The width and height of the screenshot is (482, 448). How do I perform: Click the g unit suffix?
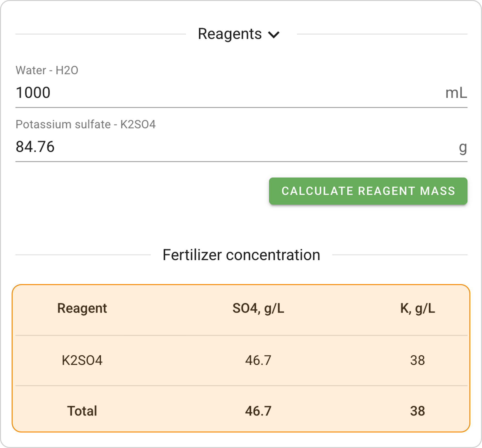463,147
